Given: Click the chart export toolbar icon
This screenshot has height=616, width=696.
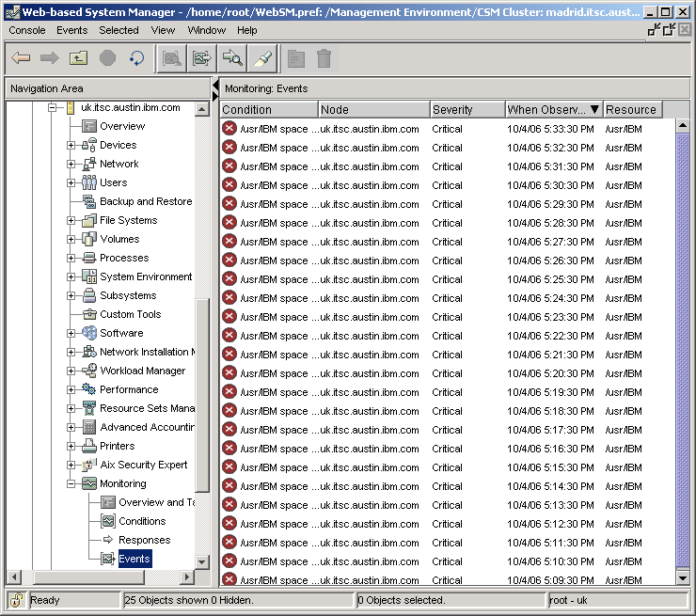Looking at the screenshot, I should click(x=201, y=58).
